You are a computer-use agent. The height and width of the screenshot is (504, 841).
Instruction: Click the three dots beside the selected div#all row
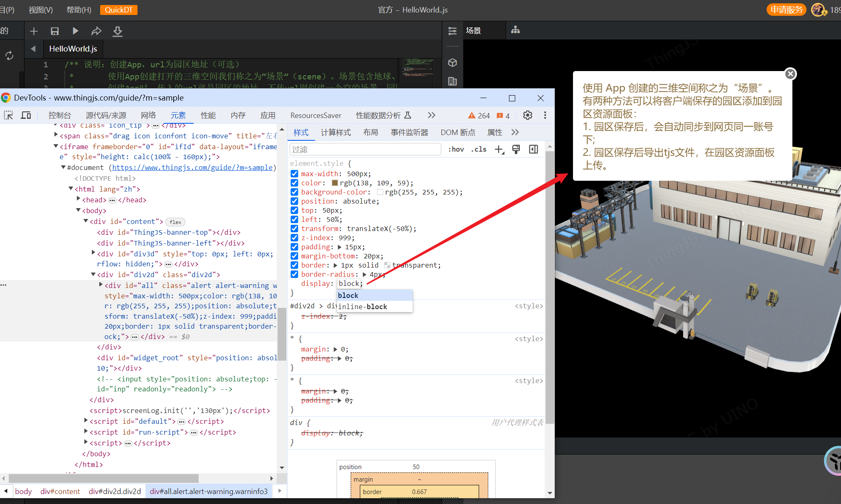3,285
